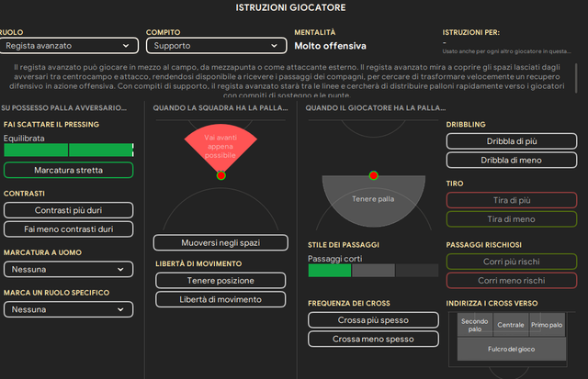Select Tenere posizione
The image size is (588, 379).
(220, 281)
